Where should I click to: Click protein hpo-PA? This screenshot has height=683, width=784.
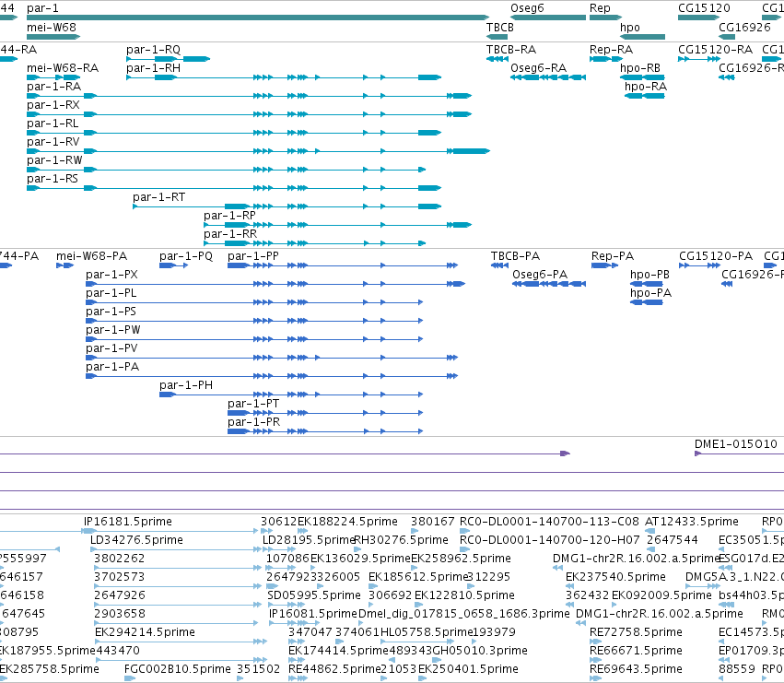[647, 302]
